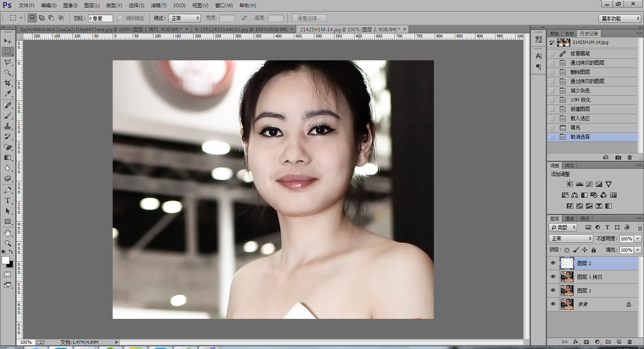
Task: Hide the 背景 layer eye icon
Action: tap(553, 304)
